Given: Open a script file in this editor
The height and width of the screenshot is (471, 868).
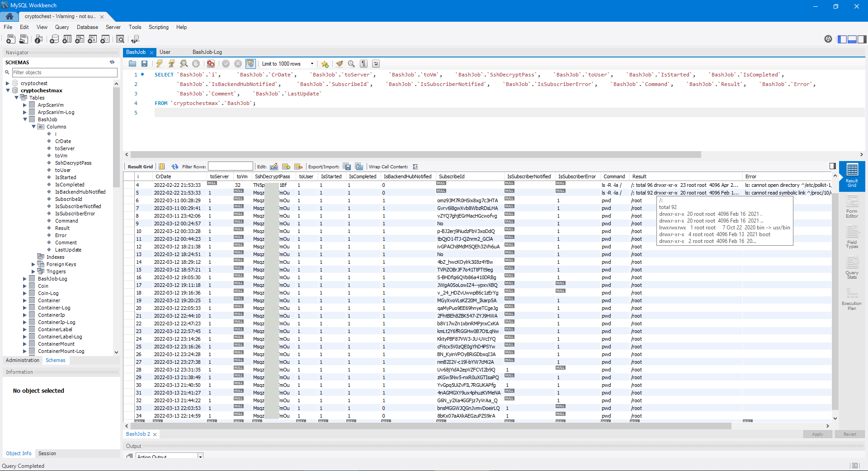Looking at the screenshot, I should 132,64.
